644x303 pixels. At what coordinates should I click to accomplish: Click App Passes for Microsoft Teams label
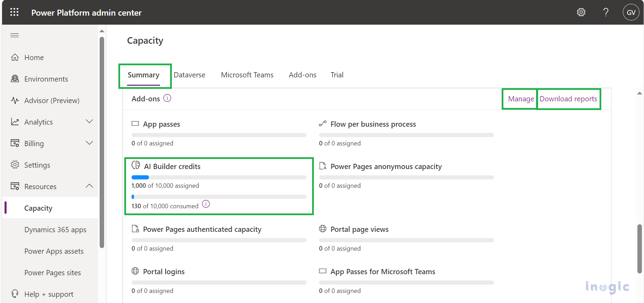pos(383,272)
